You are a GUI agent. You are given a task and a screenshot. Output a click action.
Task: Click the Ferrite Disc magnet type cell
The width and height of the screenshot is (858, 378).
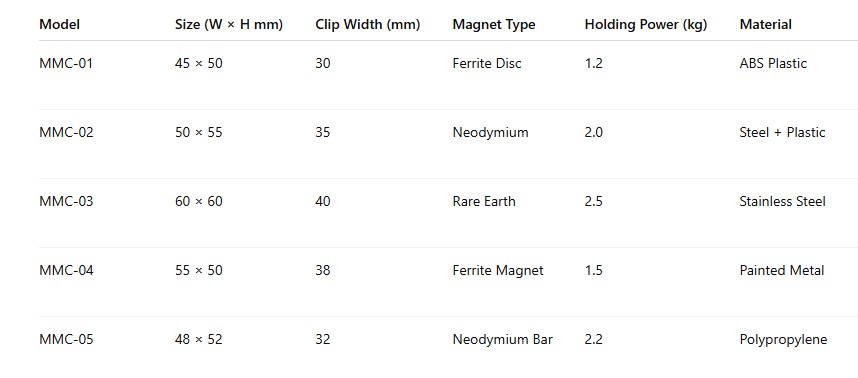coord(487,63)
